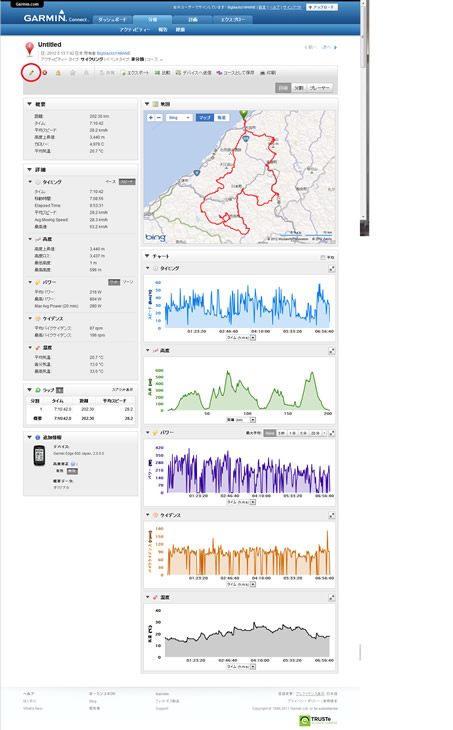Expand the cadence chart to full size
The height and width of the screenshot is (730, 453).
coord(331,515)
